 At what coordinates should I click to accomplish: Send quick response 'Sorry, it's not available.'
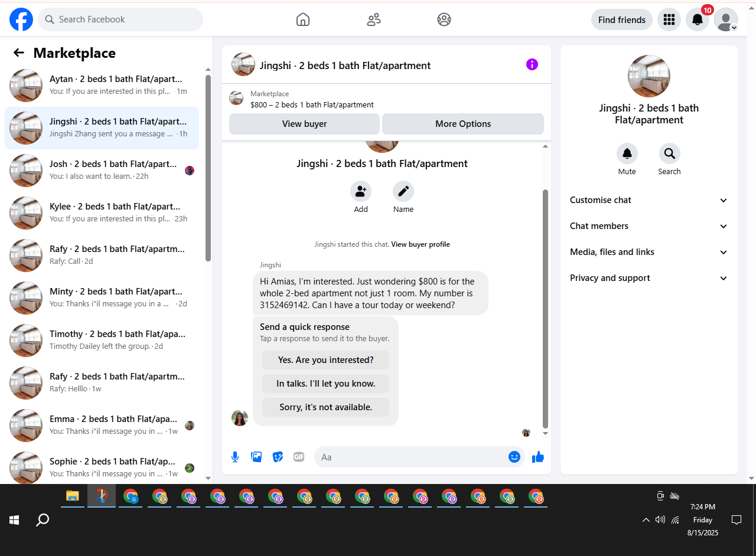(x=326, y=407)
